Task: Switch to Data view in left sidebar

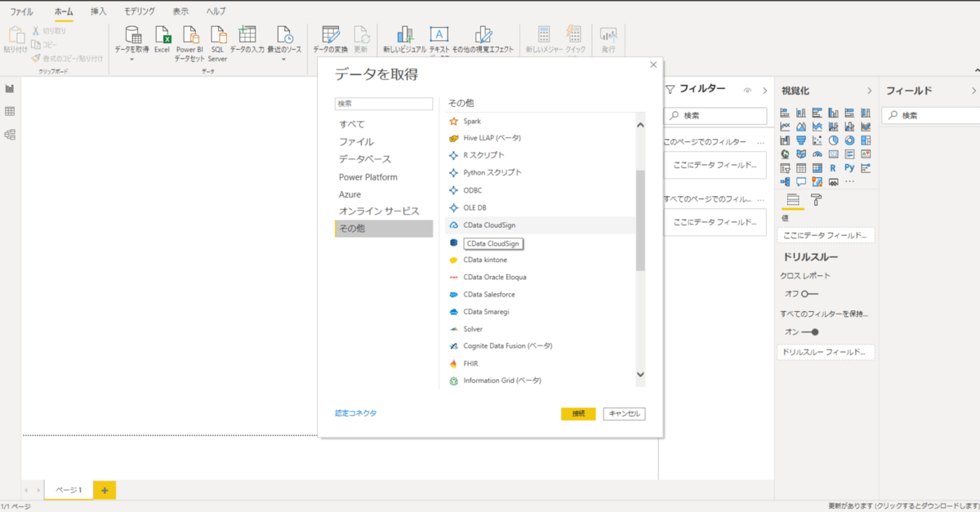Action: (x=10, y=111)
